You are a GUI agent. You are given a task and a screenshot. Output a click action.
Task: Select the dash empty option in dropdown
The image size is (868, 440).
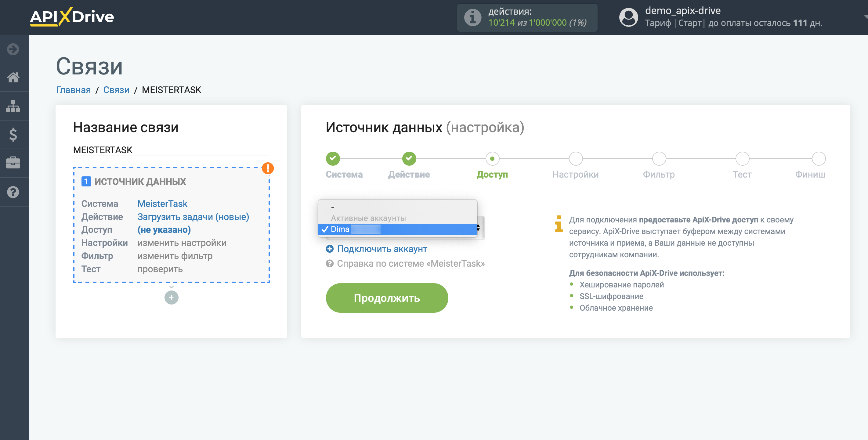(x=398, y=207)
